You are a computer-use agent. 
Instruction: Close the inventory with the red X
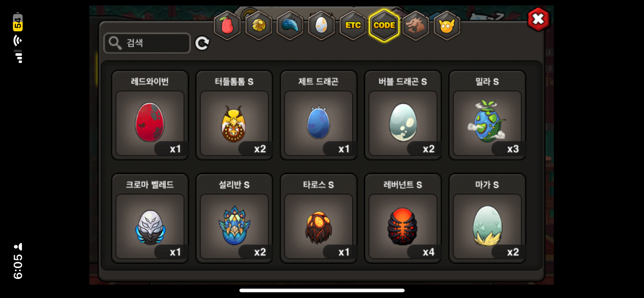[x=538, y=19]
